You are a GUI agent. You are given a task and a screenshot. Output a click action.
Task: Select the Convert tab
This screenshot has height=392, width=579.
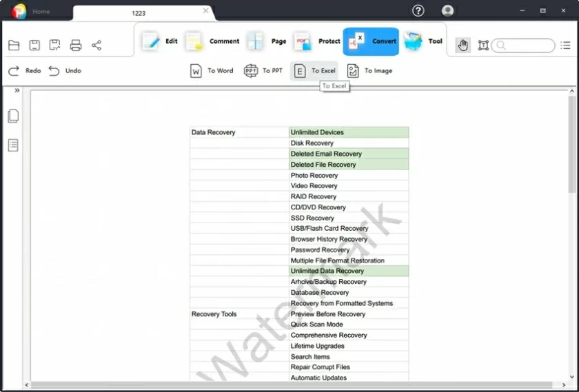371,41
